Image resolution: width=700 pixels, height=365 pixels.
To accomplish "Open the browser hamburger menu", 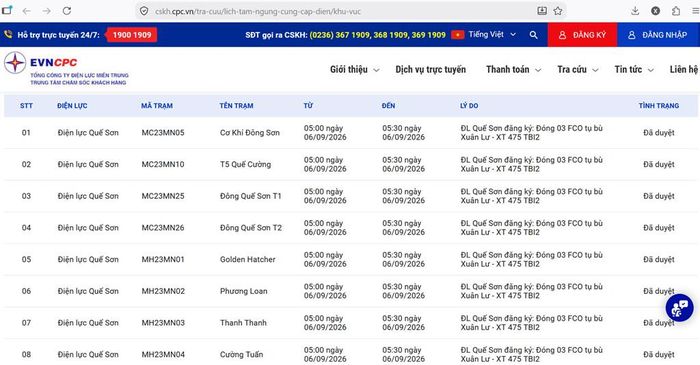I will [x=695, y=11].
